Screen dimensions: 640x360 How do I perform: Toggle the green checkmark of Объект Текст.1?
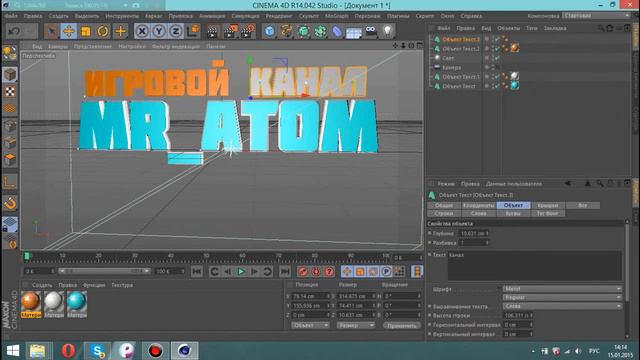(x=496, y=77)
